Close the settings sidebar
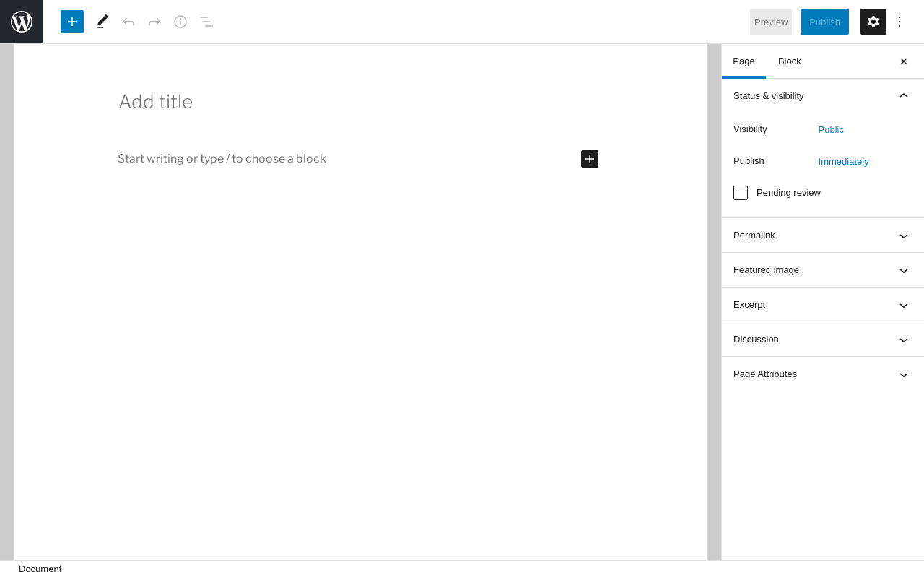The width and height of the screenshot is (924, 578). [904, 61]
